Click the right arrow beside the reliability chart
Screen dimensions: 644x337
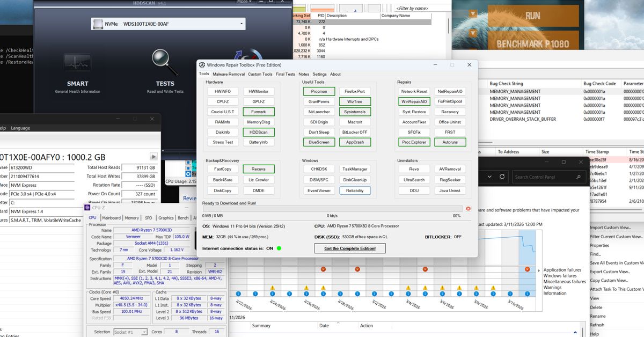[x=539, y=270]
